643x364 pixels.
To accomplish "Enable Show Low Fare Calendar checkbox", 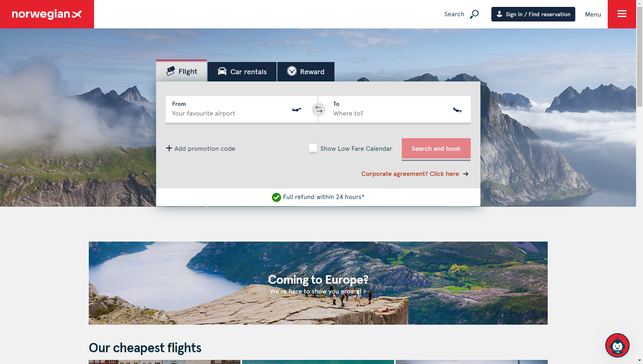I will (x=313, y=148).
